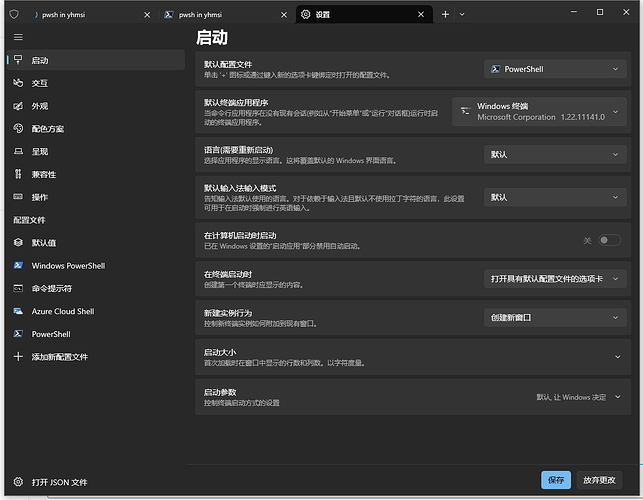643x500 pixels.
Task: Click the gear icon on 设置 tab
Action: [306, 15]
